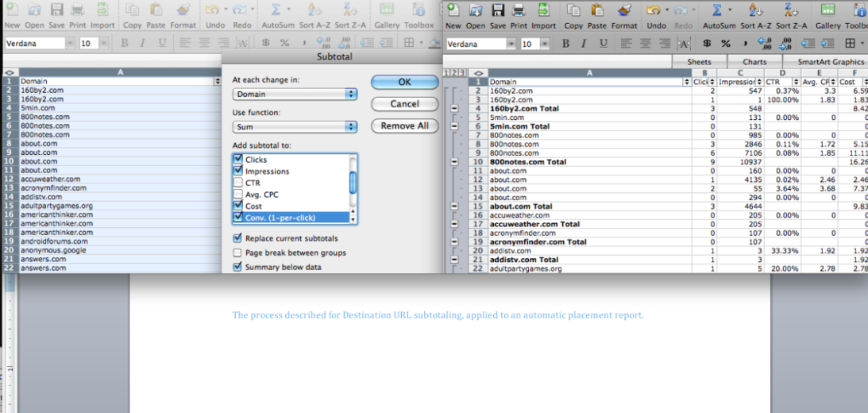Uncheck the Impressions subtotal checkbox

(x=238, y=171)
